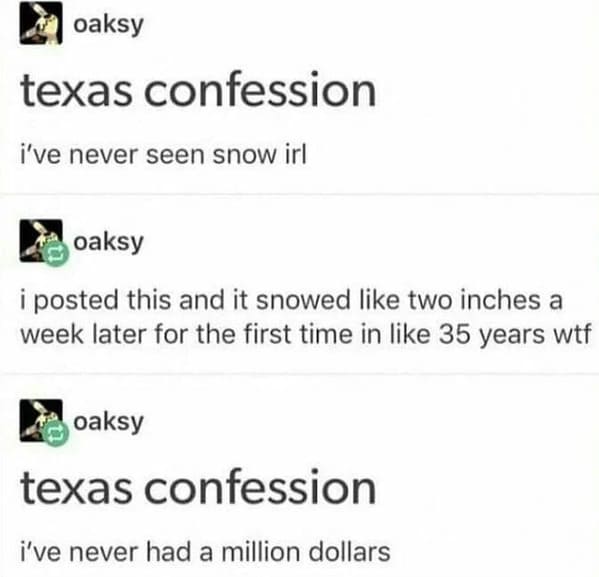Click the text 'i've never had a million dollars'
This screenshot has height=577, width=599.
(x=205, y=553)
